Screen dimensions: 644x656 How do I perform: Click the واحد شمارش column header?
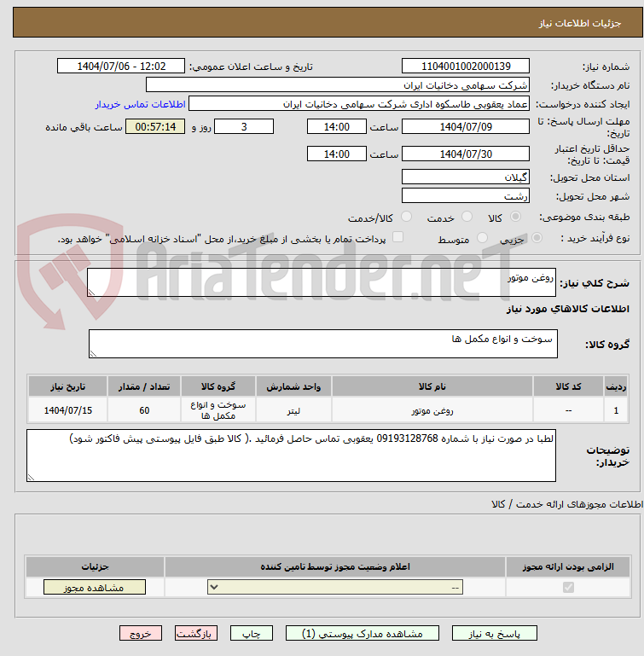(x=293, y=386)
